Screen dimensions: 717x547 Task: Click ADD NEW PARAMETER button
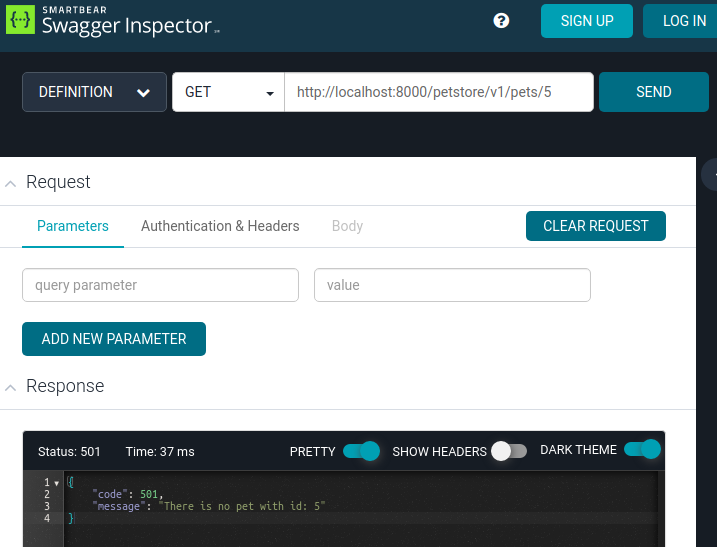[114, 339]
